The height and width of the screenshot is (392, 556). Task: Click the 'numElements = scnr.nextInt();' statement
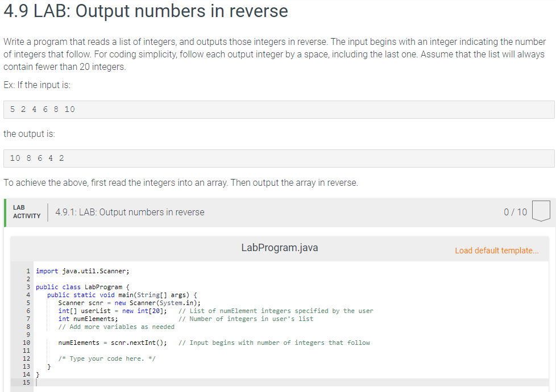113,343
